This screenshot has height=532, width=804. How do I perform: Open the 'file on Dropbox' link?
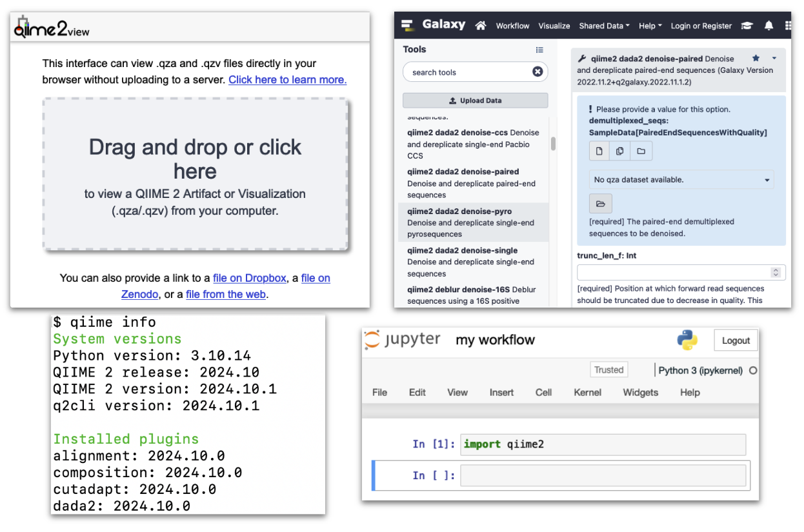click(x=250, y=278)
